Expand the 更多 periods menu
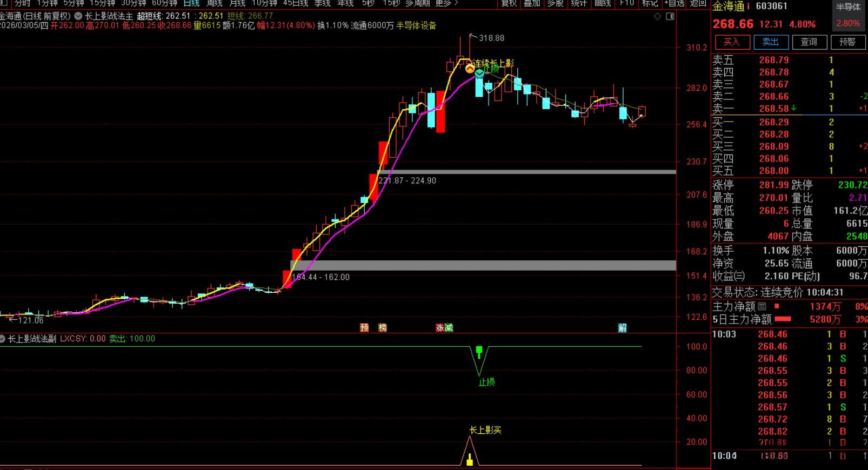Screen dimensions: 868x470 click(x=446, y=3)
